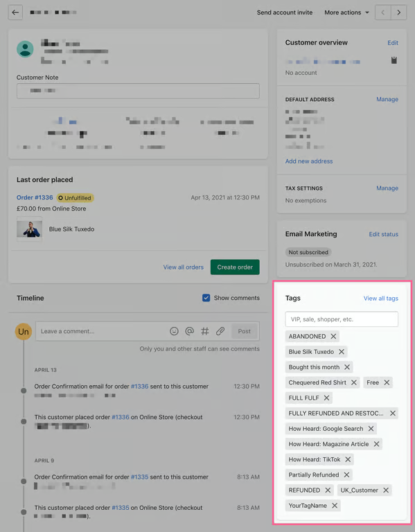Click View all orders link
The width and height of the screenshot is (415, 532).
tap(183, 267)
